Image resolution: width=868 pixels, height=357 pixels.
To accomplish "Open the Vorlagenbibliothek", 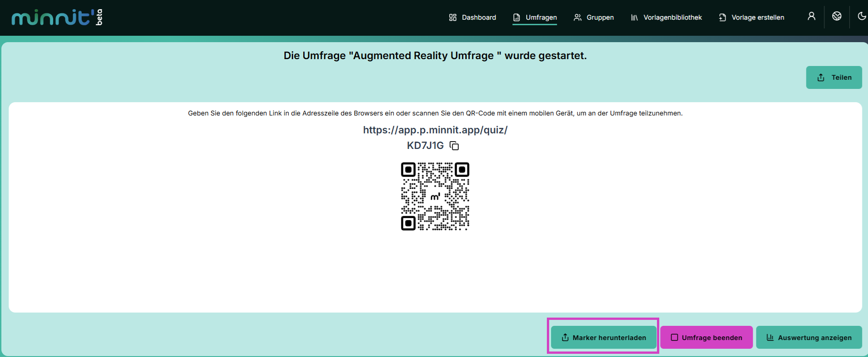I will point(666,17).
